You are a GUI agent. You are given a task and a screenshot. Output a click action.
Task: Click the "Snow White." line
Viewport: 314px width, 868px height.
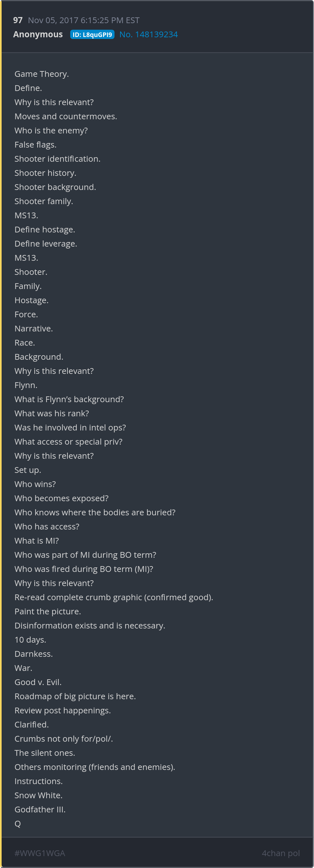[x=38, y=796]
